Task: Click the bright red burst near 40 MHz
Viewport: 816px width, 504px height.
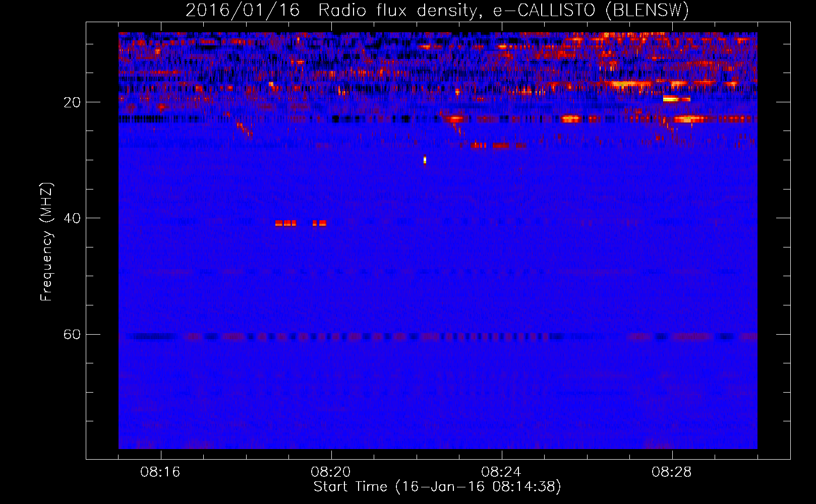Action: 301,223
